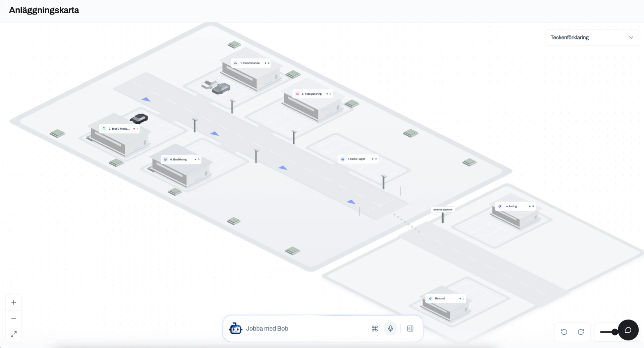Click the clipboard icon on Test & Motta label

(104, 129)
